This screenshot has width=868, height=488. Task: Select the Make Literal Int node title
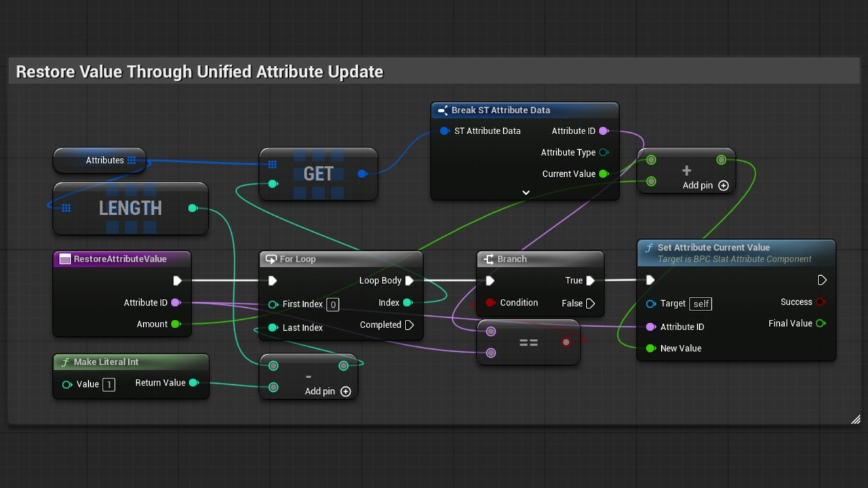click(106, 362)
